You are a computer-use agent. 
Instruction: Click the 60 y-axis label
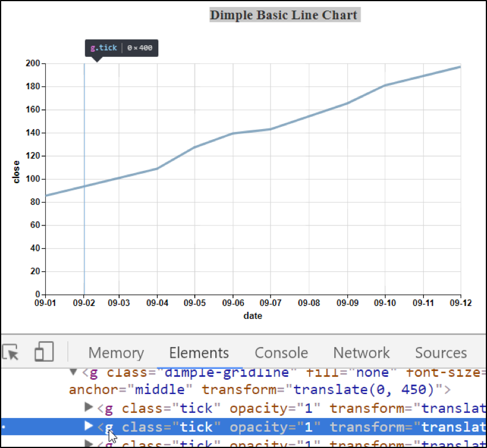pos(35,225)
